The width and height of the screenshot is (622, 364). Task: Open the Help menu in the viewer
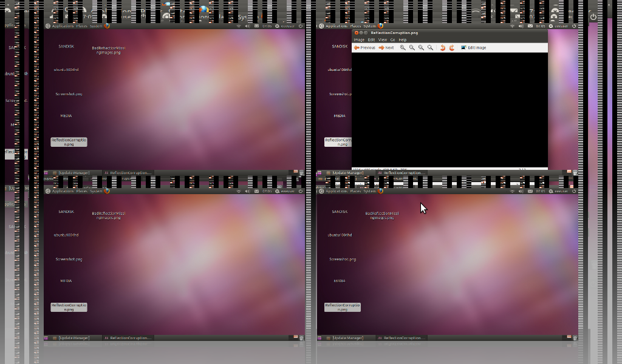click(402, 40)
